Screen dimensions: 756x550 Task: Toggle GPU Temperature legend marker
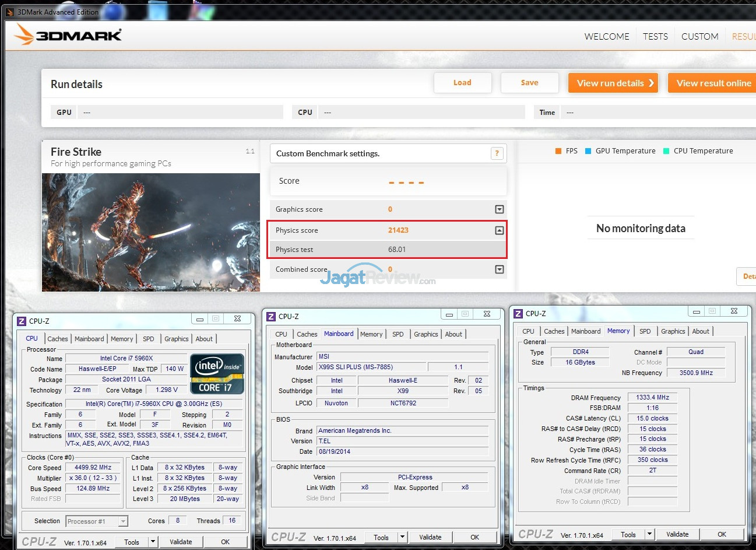588,151
